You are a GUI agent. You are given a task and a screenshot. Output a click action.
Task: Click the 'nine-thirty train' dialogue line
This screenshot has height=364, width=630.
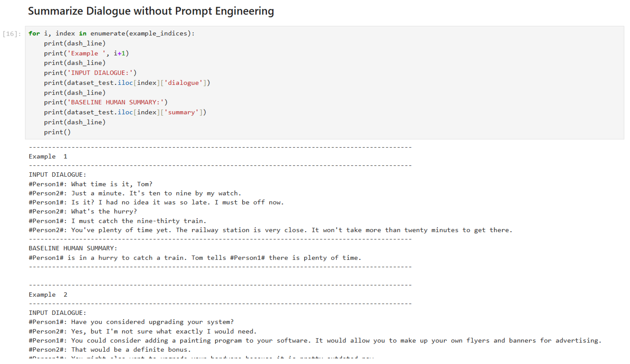click(117, 221)
